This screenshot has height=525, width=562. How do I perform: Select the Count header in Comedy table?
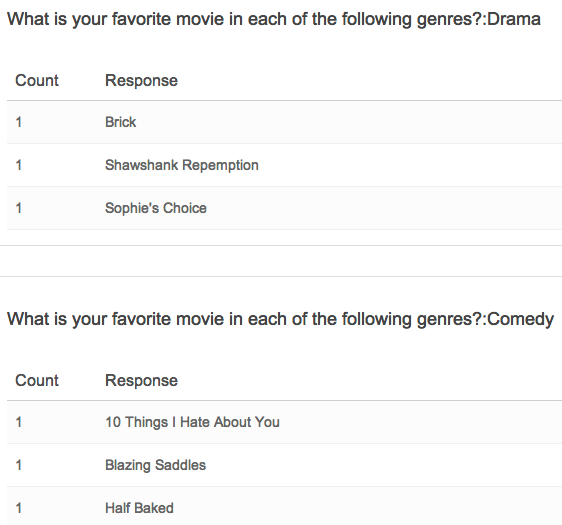[x=37, y=381]
